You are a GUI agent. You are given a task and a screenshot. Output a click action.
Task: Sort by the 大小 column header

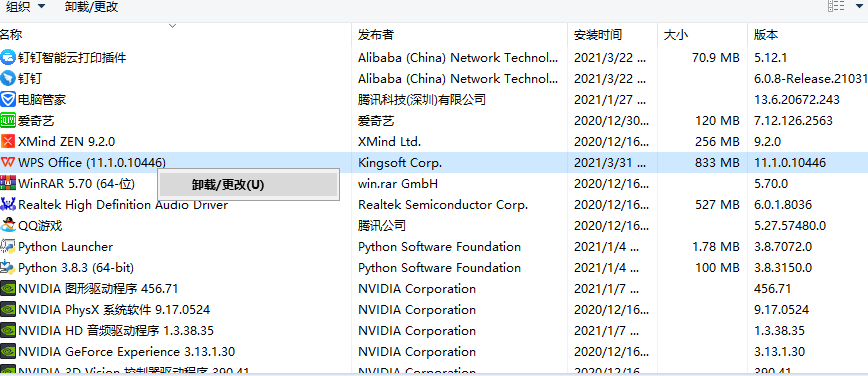point(676,35)
